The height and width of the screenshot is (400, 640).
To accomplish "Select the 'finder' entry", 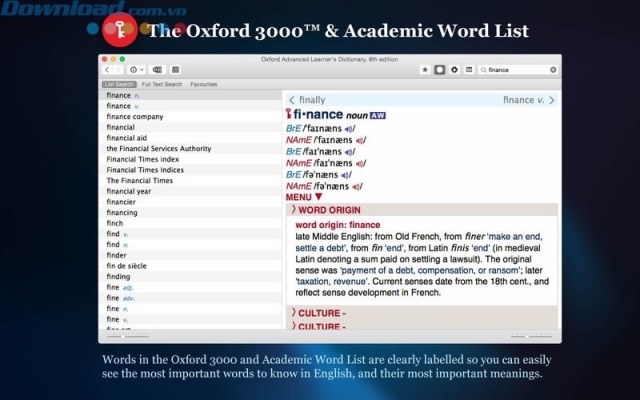I will click(190, 255).
